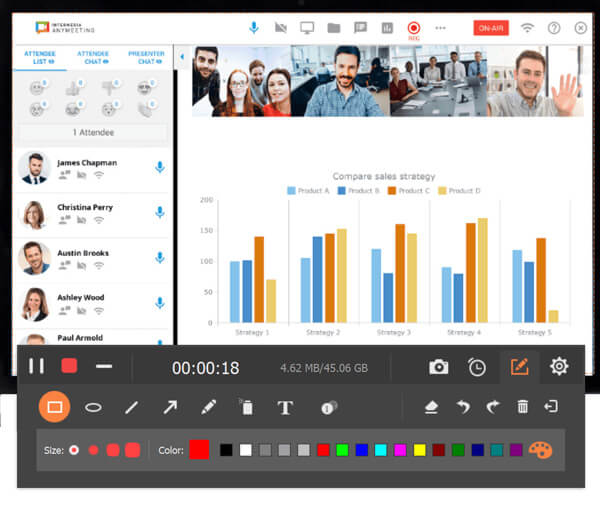
Task: Open recorder settings gear
Action: [559, 367]
